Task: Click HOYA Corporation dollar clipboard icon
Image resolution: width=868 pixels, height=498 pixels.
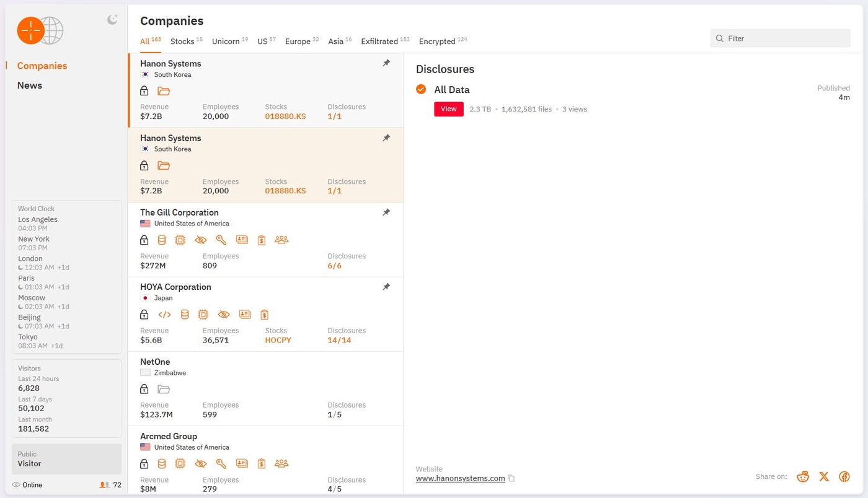Action: click(x=265, y=315)
